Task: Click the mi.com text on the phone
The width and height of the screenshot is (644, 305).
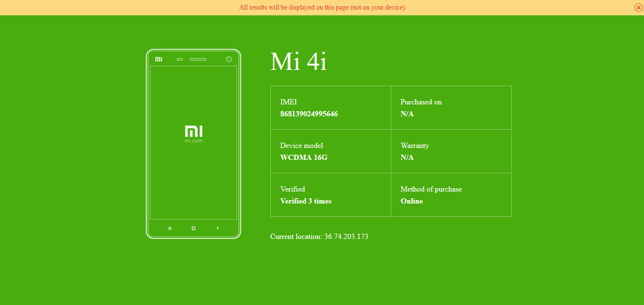Action: click(194, 141)
